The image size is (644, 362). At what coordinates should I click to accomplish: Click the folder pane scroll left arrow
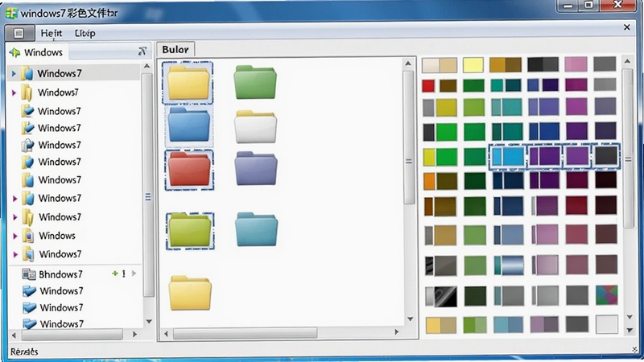point(166,334)
